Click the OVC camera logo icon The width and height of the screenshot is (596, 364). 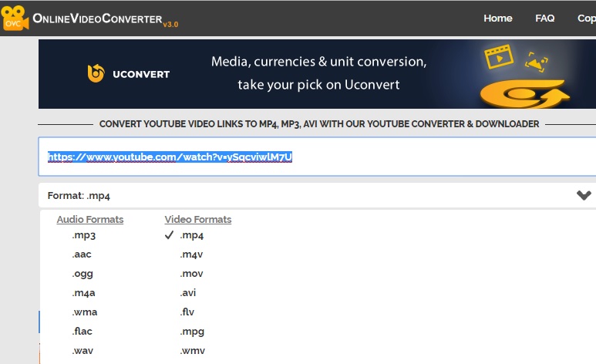click(15, 19)
